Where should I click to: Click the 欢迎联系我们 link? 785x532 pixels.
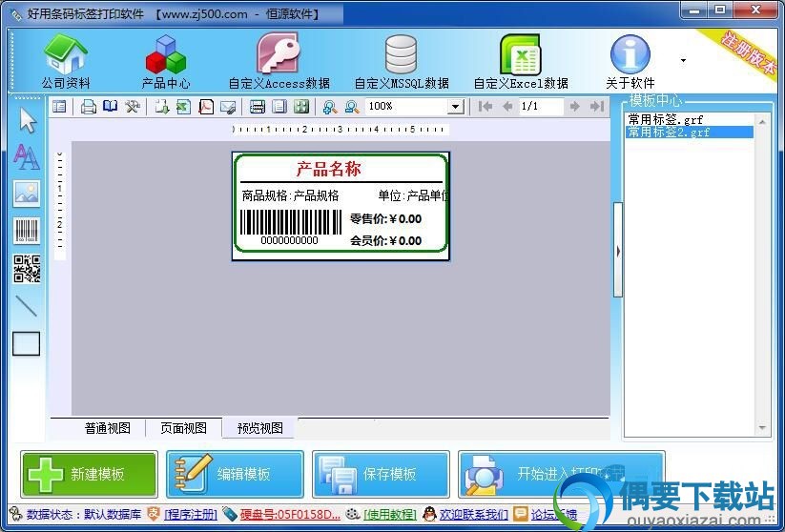[474, 514]
